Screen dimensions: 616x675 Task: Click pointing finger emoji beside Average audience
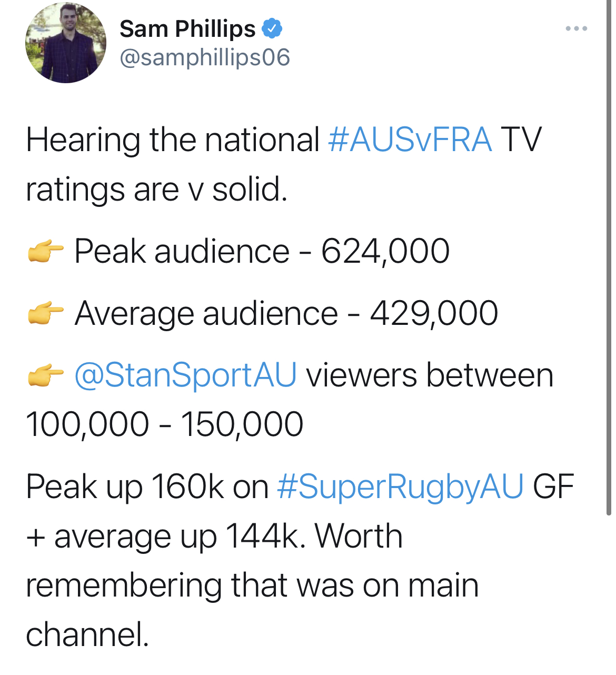[x=45, y=313]
